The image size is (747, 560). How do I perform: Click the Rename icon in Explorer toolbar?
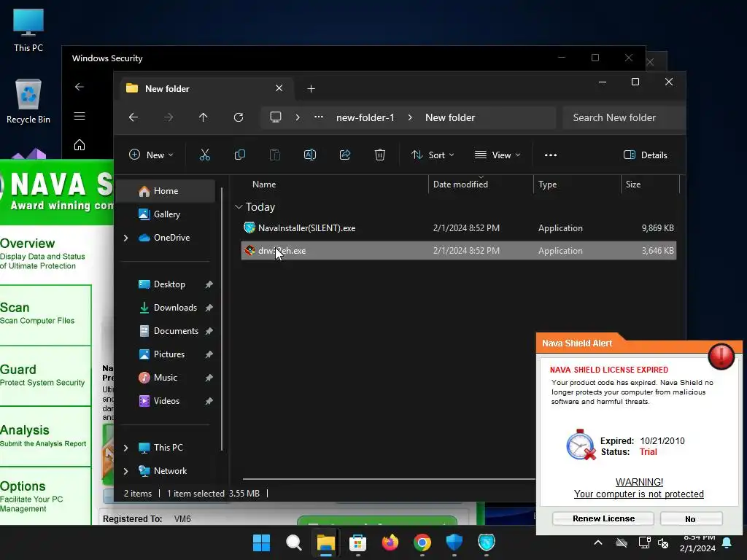pyautogui.click(x=309, y=155)
